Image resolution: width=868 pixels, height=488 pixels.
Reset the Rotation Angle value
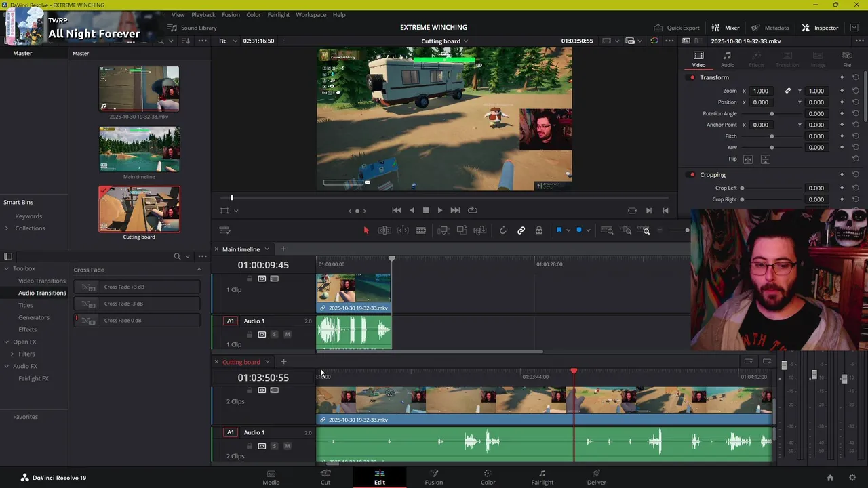tap(855, 113)
